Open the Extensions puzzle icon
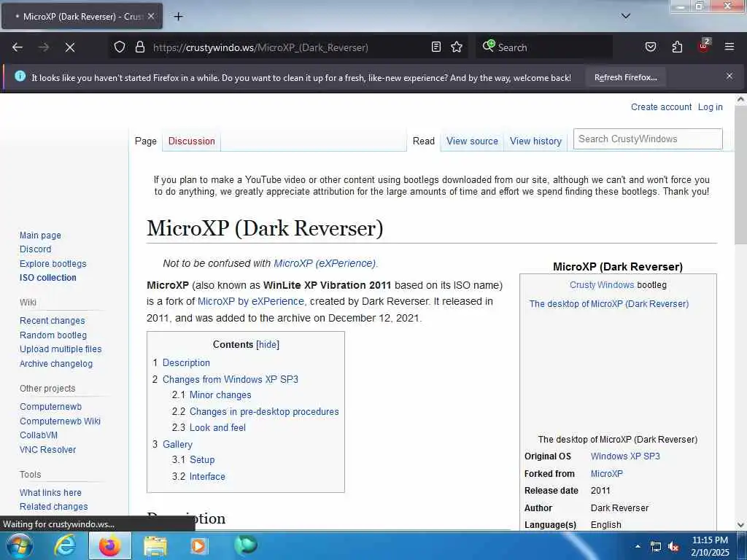 (x=677, y=47)
